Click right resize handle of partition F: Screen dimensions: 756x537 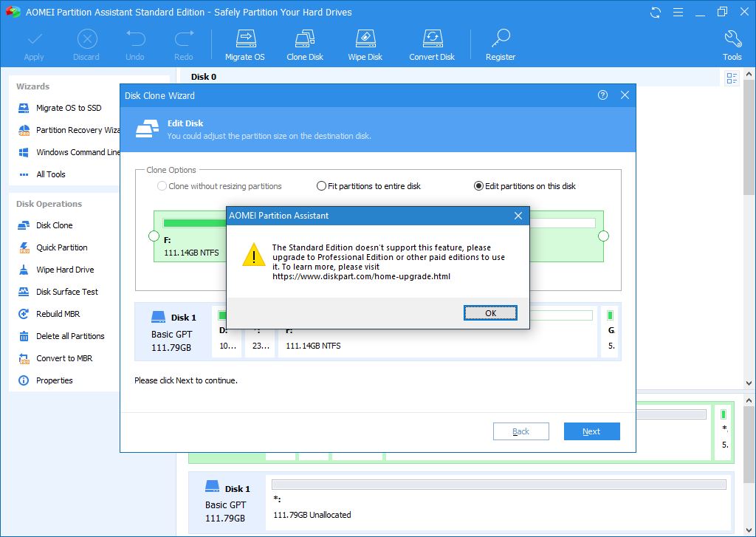coord(603,236)
